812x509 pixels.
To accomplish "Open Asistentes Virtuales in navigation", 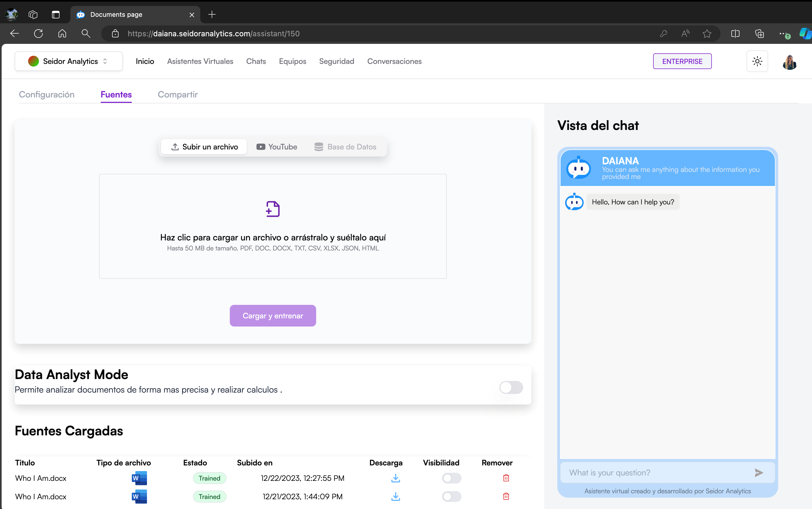I will pyautogui.click(x=200, y=61).
